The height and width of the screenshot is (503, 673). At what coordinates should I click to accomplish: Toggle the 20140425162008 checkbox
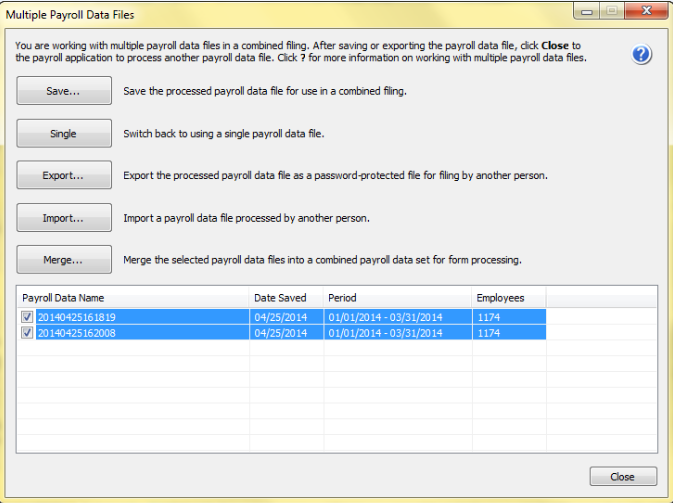[28, 332]
